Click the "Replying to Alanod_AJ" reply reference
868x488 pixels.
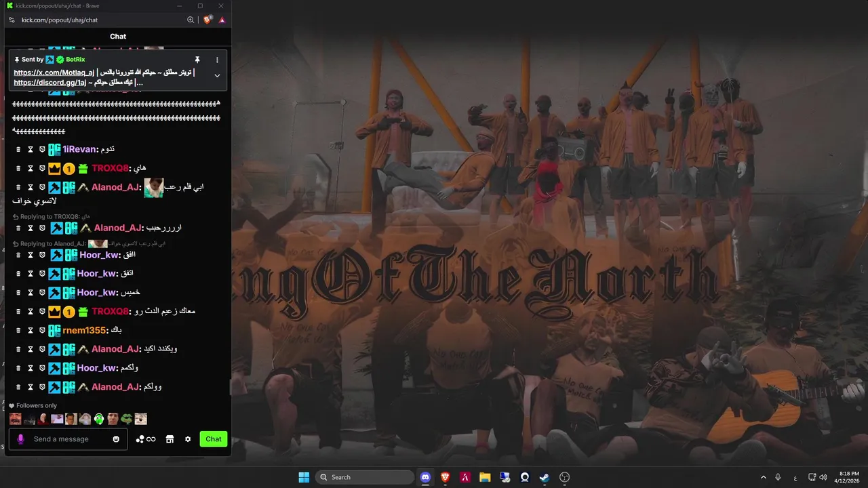point(89,243)
